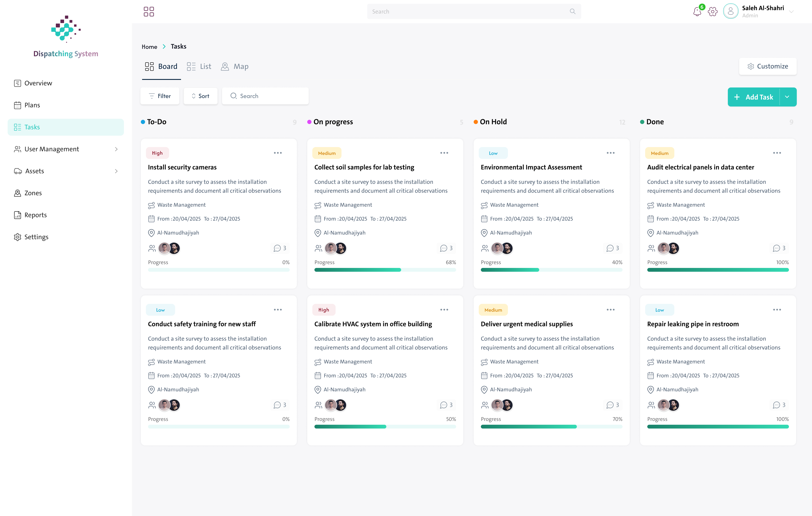This screenshot has width=812, height=516.
Task: Click calendar icon on Collect soil samples card
Action: point(318,219)
